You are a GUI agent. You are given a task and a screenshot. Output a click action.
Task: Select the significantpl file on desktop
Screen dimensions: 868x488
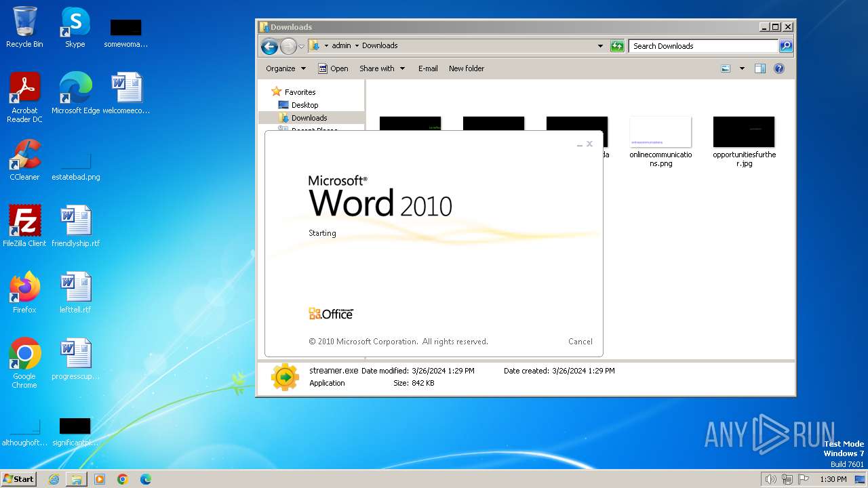point(75,432)
